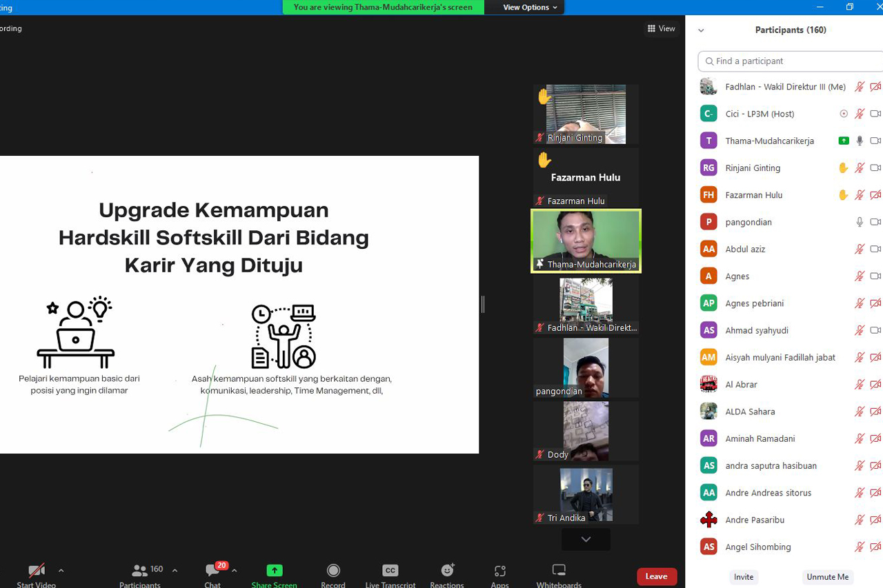The height and width of the screenshot is (588, 883).
Task: Click the Unmute Me button
Action: click(x=828, y=577)
